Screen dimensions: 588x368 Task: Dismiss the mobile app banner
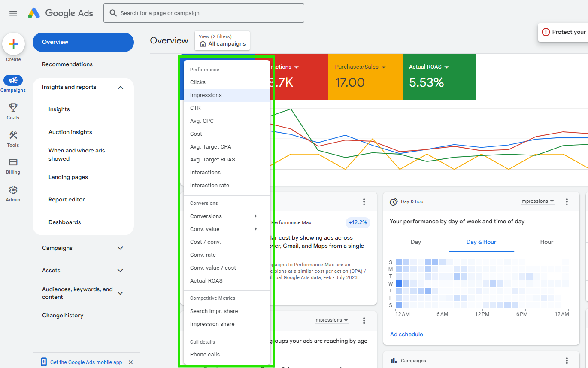coord(131,362)
